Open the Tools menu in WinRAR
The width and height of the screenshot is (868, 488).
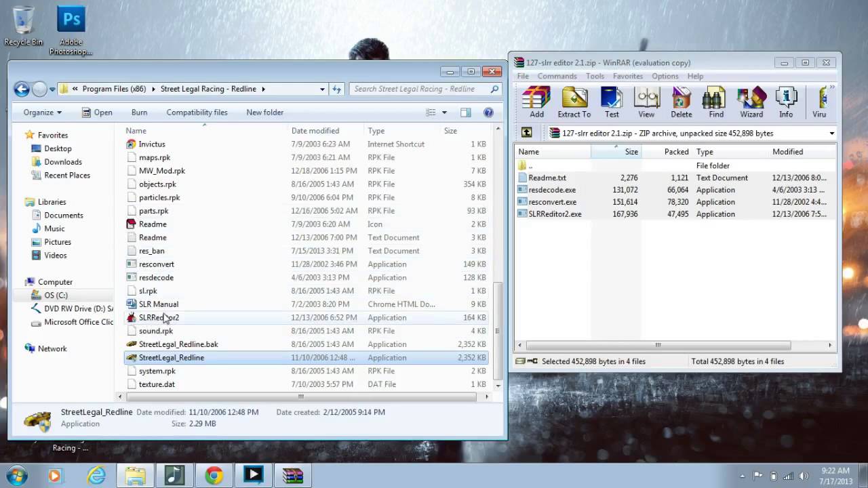pos(595,77)
